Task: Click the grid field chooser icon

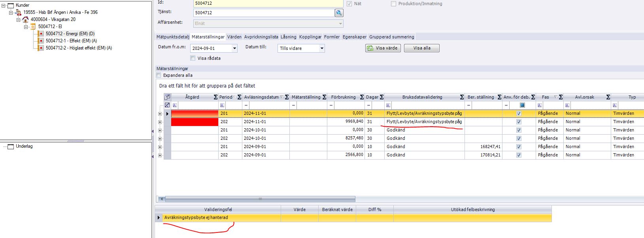Action: pos(167,97)
